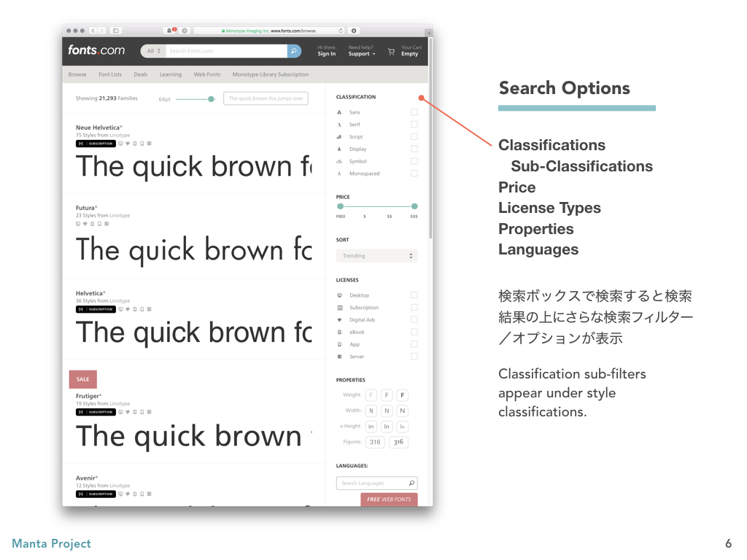Image resolution: width=747 pixels, height=560 pixels.
Task: Open the Browse menu item
Action: pos(77,74)
